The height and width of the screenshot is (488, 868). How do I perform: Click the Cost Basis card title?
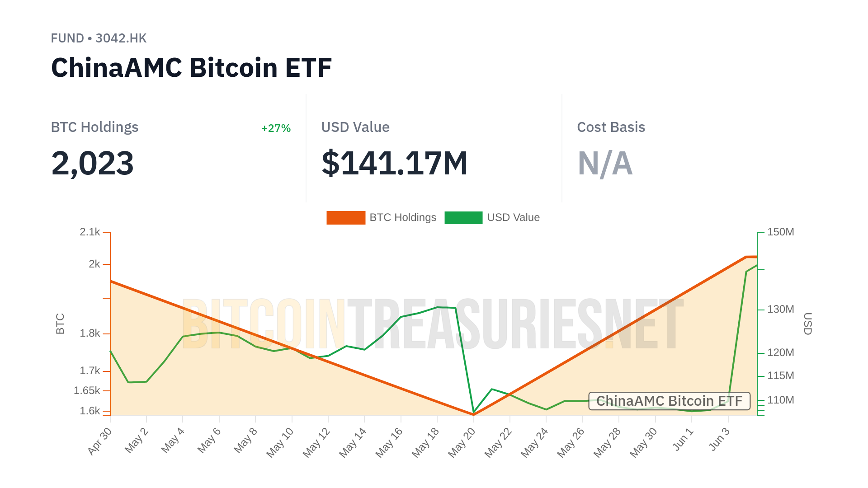tap(611, 127)
